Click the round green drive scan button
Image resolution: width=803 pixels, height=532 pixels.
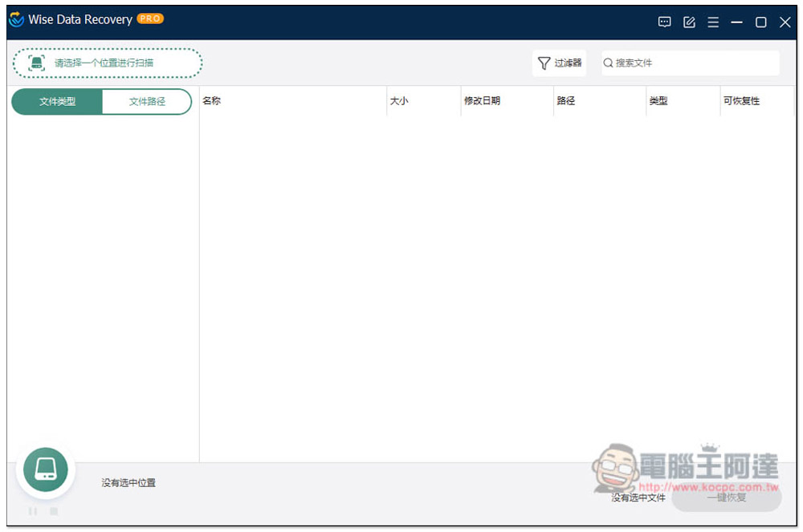tap(46, 469)
